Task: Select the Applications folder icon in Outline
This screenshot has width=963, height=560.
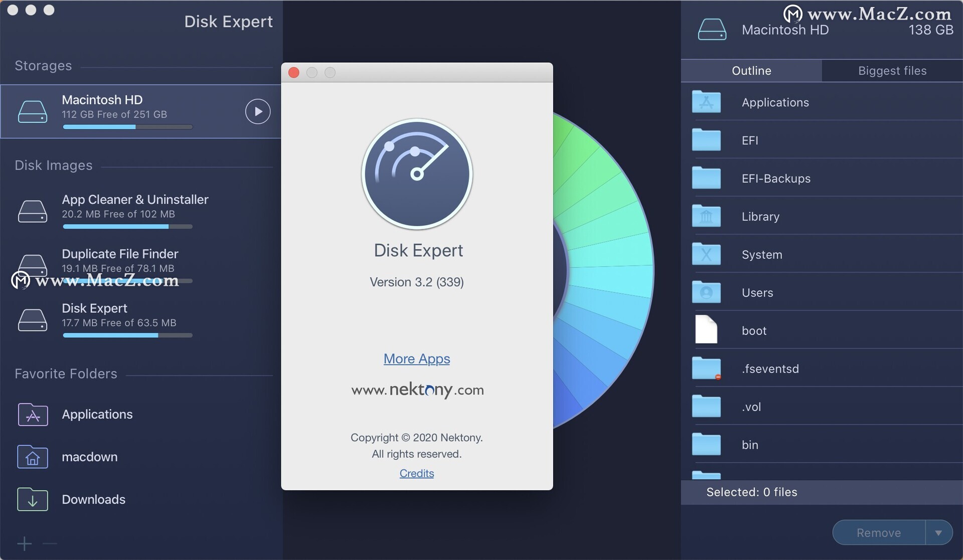Action: pyautogui.click(x=706, y=102)
